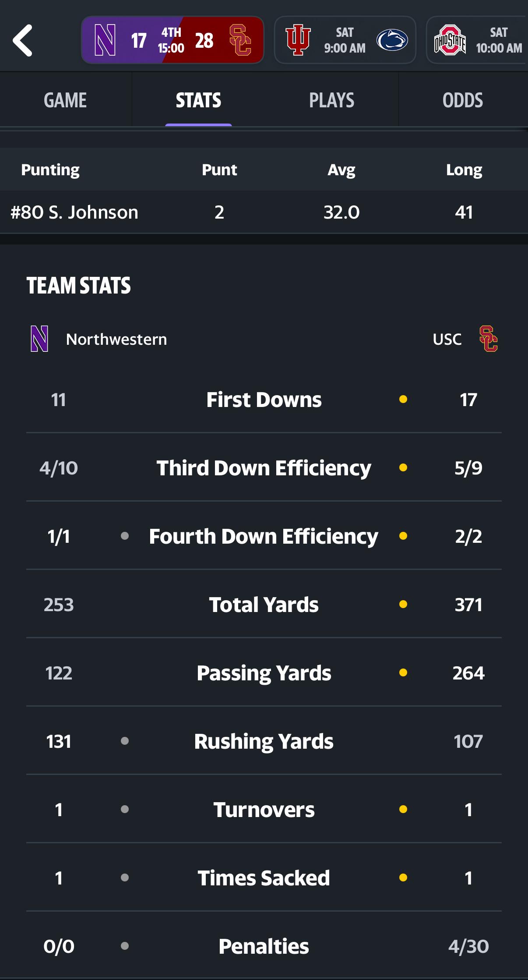
Task: Open the PLAYS tab
Action: pyautogui.click(x=331, y=100)
